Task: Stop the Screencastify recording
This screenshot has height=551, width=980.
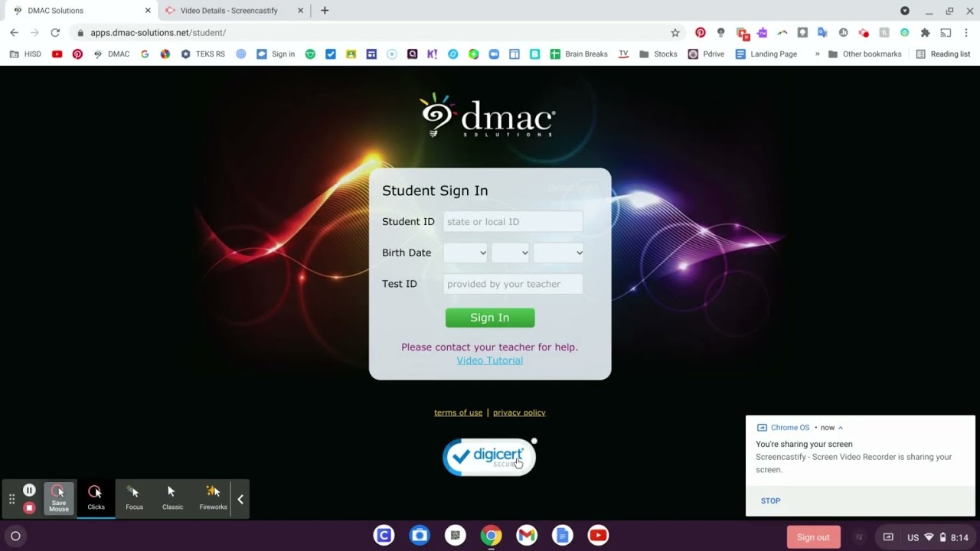Action: tap(29, 507)
